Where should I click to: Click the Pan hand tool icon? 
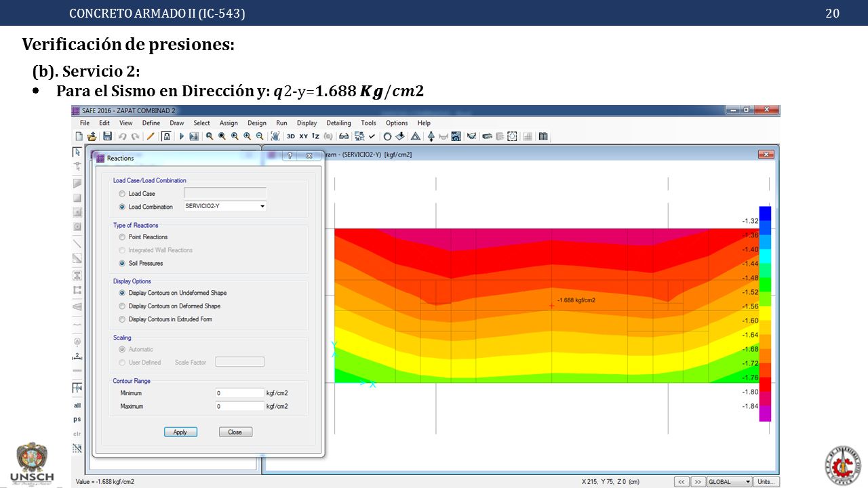pyautogui.click(x=275, y=136)
